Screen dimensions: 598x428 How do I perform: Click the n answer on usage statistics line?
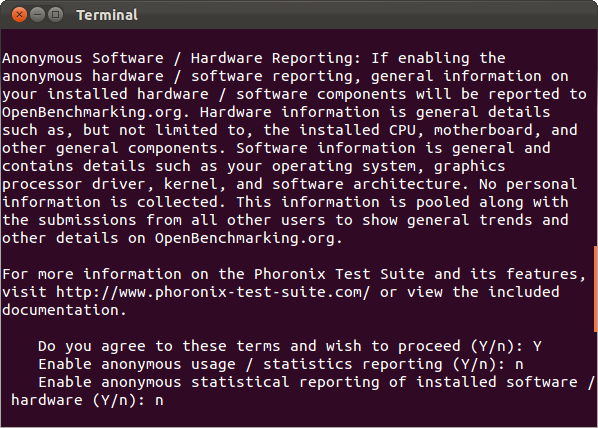tap(519, 365)
